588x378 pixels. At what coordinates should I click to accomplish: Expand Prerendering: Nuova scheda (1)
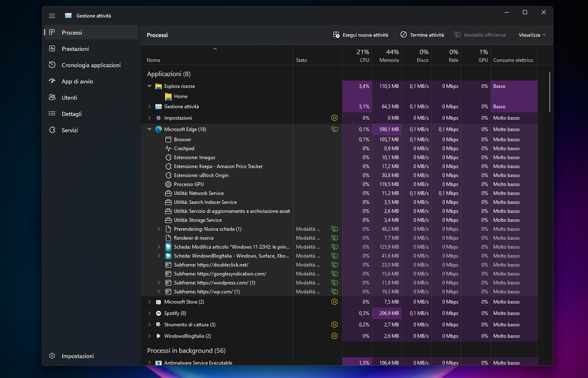tap(159, 229)
